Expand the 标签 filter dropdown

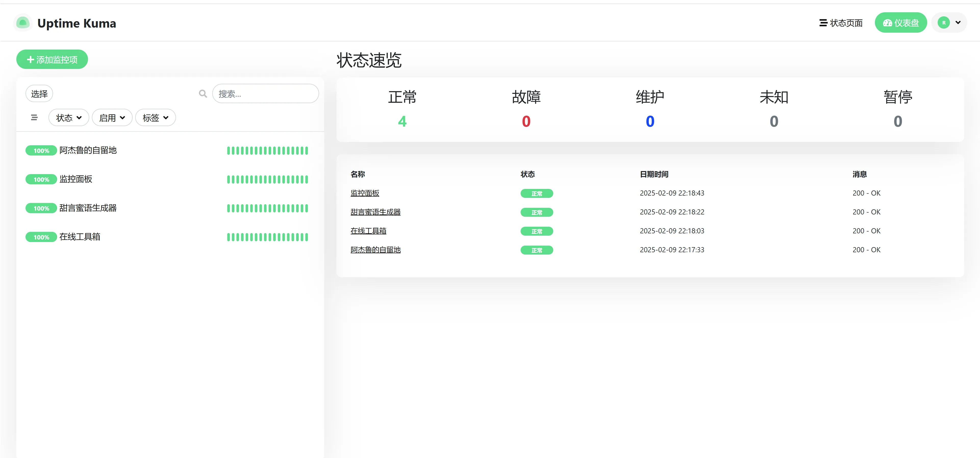(155, 118)
